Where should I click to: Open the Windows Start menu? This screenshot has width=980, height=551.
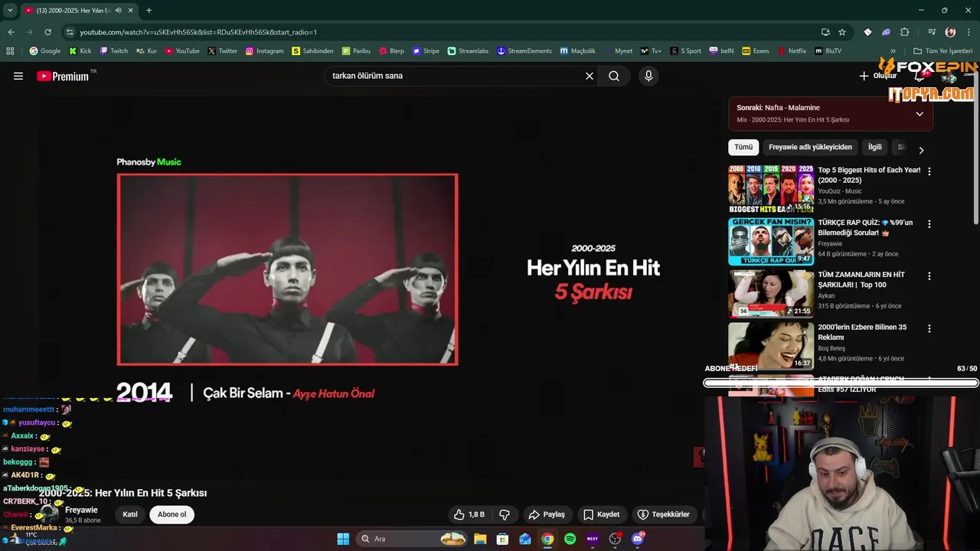343,539
